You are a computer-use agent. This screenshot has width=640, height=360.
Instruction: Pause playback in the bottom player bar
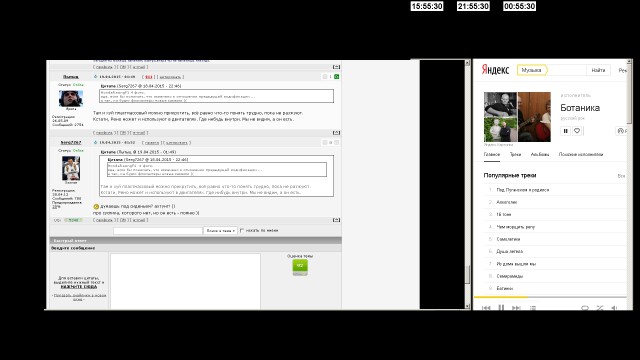point(501,308)
